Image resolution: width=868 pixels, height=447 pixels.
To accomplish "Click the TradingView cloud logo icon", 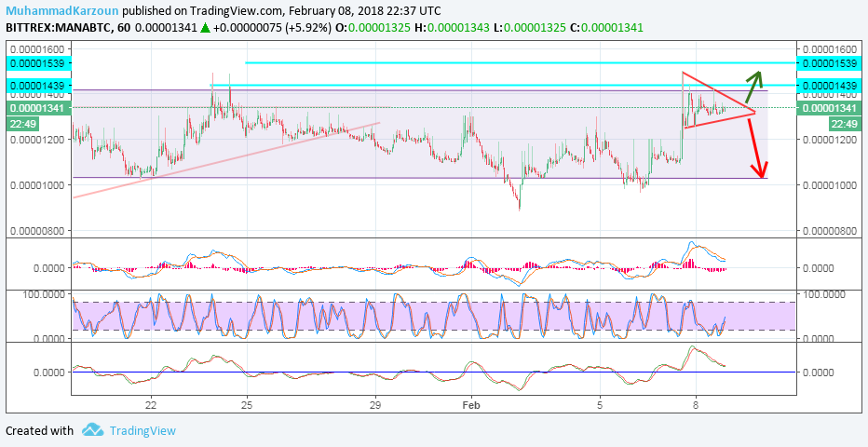I will (x=92, y=430).
